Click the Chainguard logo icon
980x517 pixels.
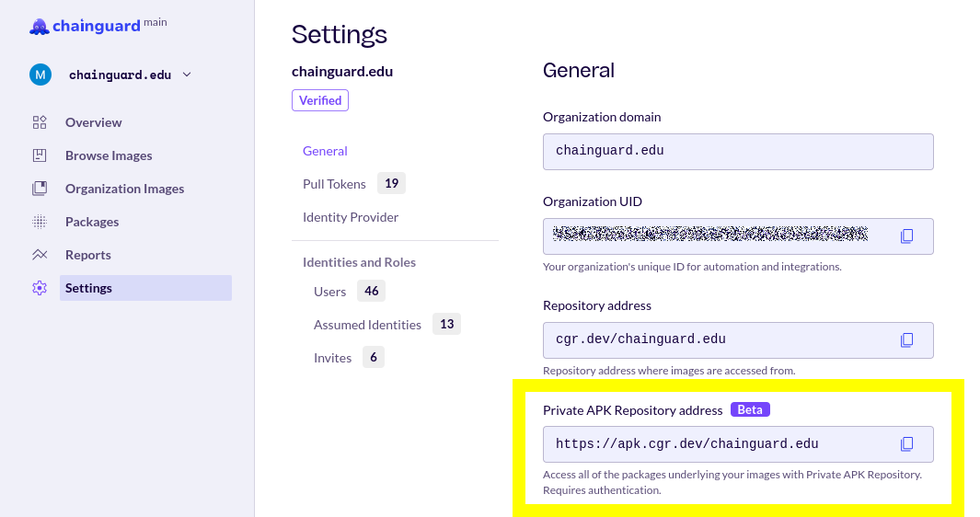(39, 27)
